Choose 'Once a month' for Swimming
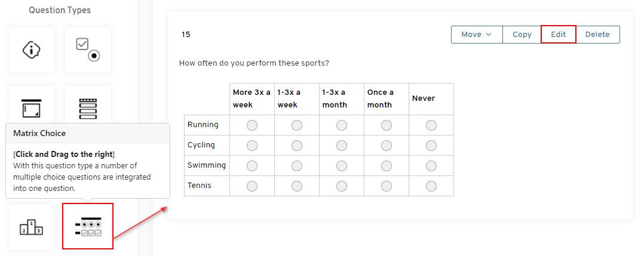 click(x=387, y=166)
